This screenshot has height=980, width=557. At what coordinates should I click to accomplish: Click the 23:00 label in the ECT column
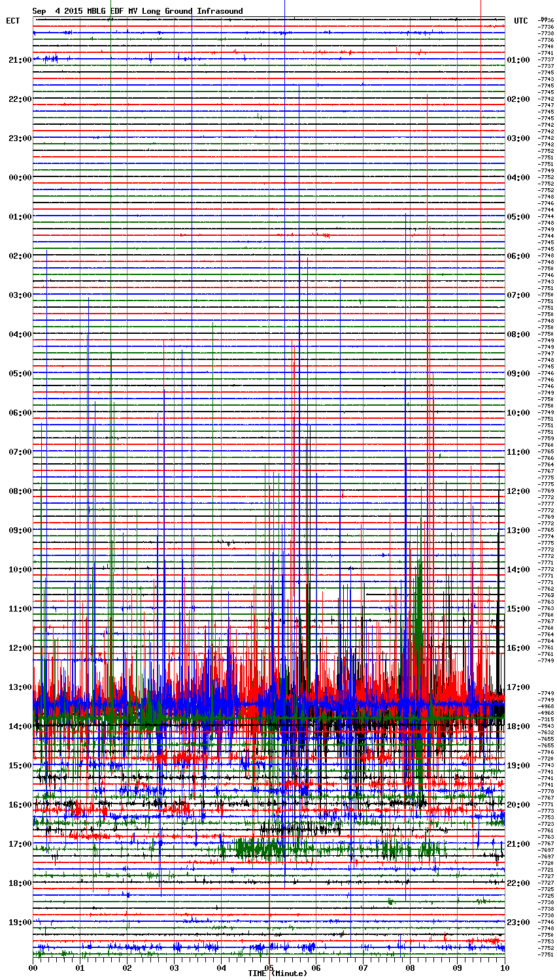click(20, 139)
